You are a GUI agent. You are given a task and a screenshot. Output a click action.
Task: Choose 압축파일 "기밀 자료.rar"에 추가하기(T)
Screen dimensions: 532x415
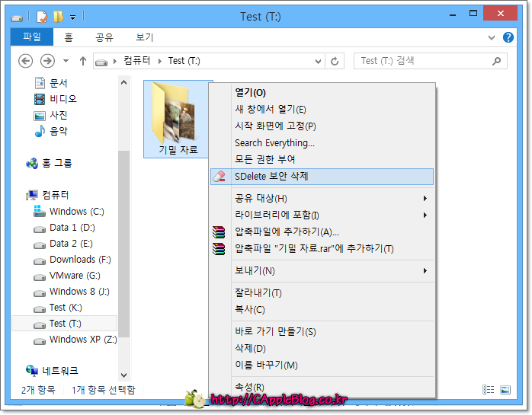tap(322, 248)
